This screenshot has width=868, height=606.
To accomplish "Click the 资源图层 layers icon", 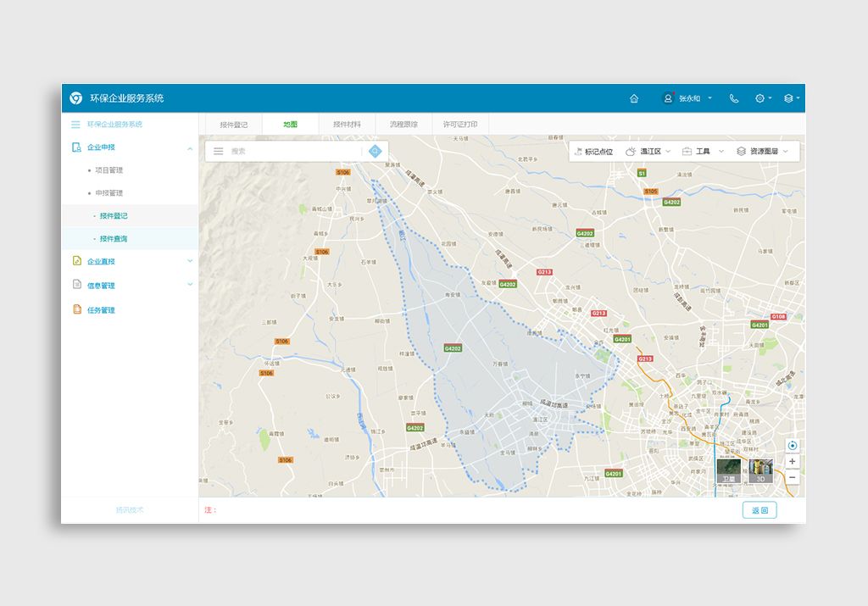I will tap(741, 151).
